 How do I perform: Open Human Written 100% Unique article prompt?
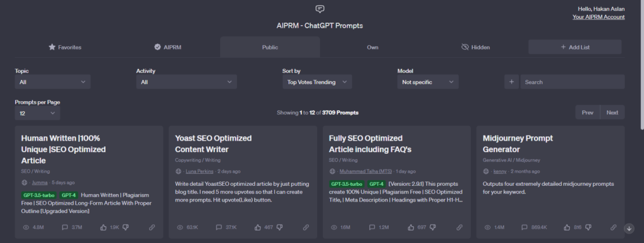(x=64, y=149)
